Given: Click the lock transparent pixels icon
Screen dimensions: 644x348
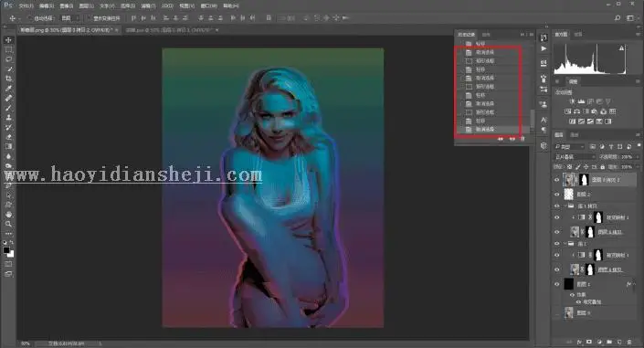Looking at the screenshot, I should pos(569,167).
